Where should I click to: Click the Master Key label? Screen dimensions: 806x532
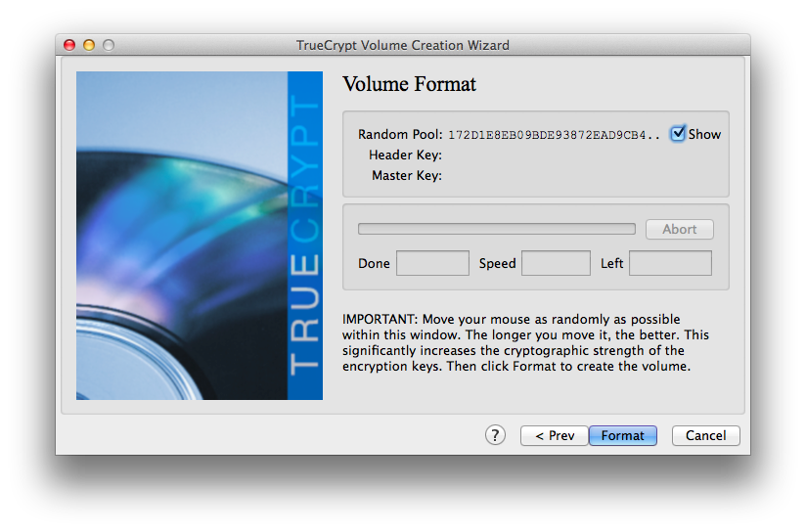point(407,175)
